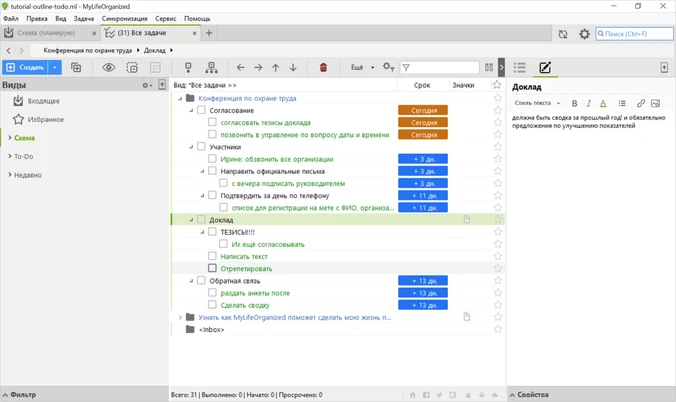Image resolution: width=676 pixels, height=402 pixels.
Task: Click the hierarchy structure icon
Action: coord(211,67)
